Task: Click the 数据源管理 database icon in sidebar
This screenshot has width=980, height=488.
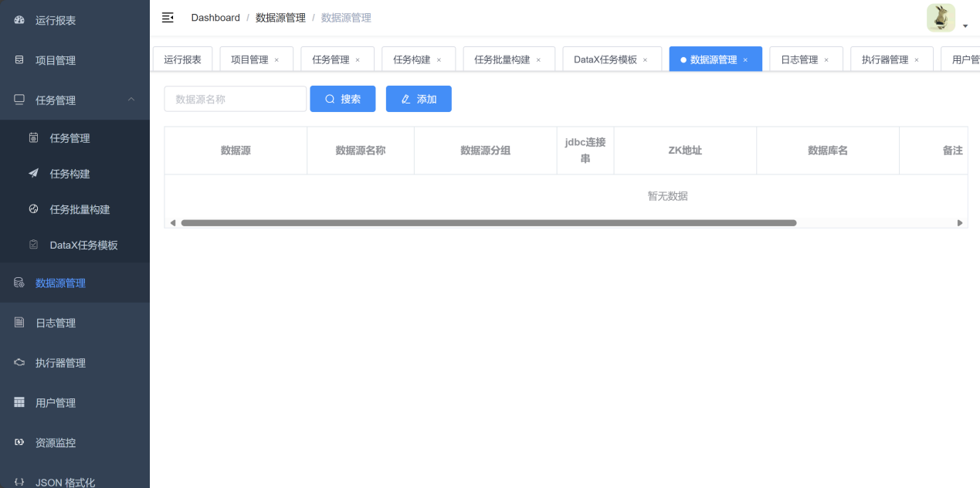Action: (19, 283)
